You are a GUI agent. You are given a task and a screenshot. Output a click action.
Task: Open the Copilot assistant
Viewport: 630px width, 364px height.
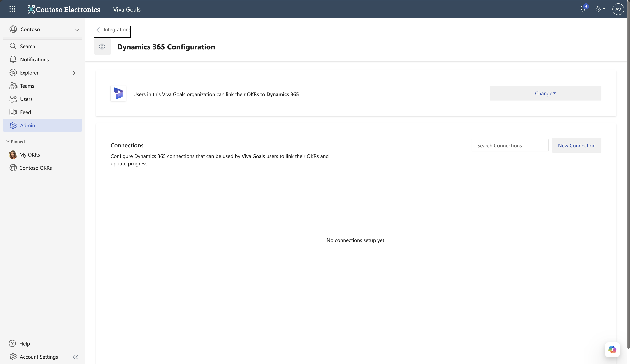click(612, 350)
